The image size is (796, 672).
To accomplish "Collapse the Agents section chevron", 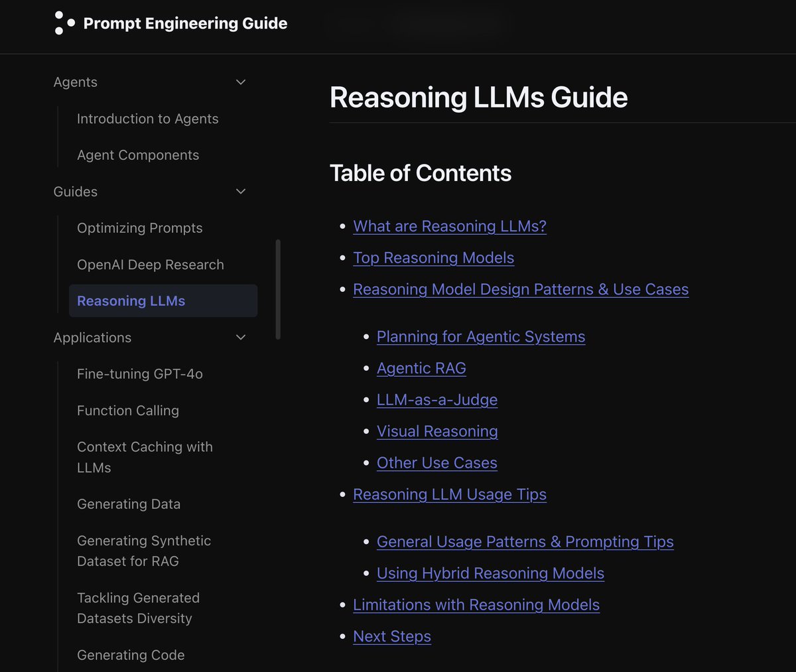I will [x=241, y=82].
